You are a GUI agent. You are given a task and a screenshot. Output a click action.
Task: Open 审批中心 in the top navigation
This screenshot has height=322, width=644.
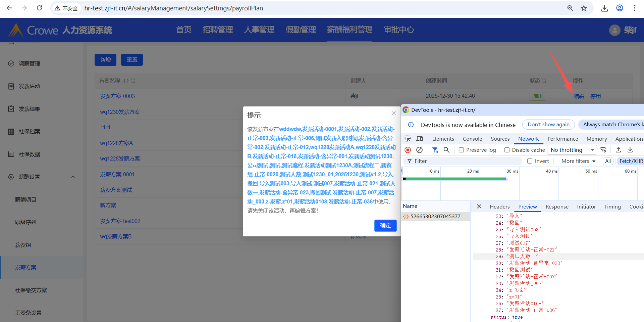coord(399,30)
